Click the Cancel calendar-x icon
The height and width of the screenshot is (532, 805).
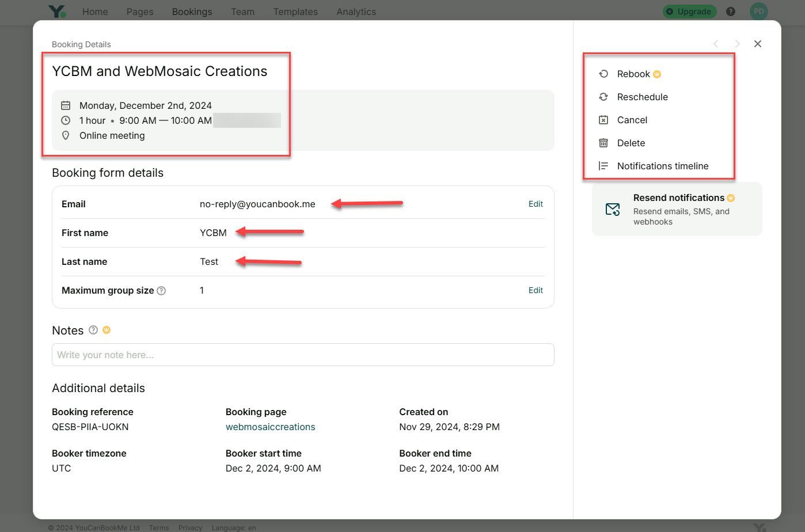click(x=603, y=120)
